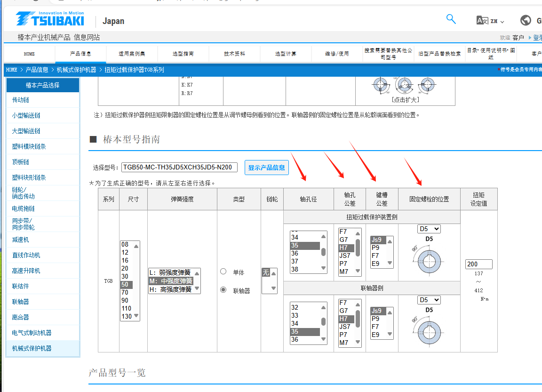This screenshot has height=392, width=542.
Task: Select the 联轴器 radio button
Action: click(223, 290)
